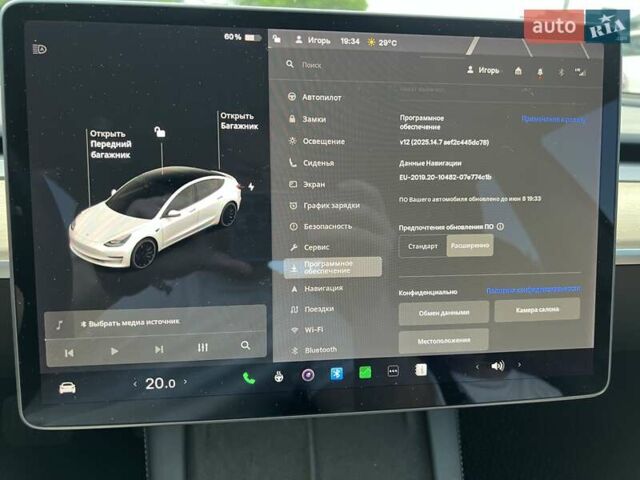Viewport: 640px width, 480px height.
Task: Open the Примечания к выпуску link
Action: coord(553,118)
